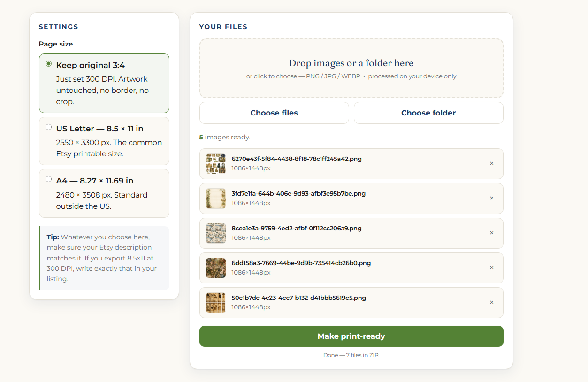Remove file 50e1b7dc from the list
Screen dimensions: 588x382
[491, 303]
